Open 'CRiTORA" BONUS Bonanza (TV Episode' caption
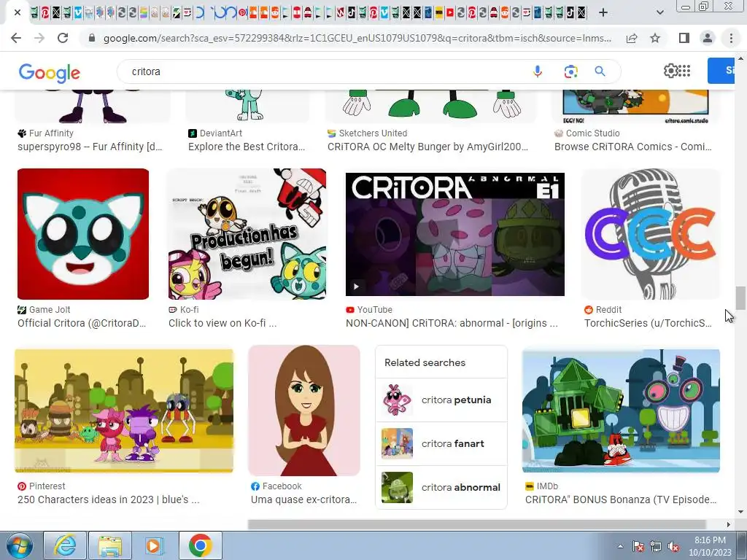The image size is (747, 560). pyautogui.click(x=621, y=499)
